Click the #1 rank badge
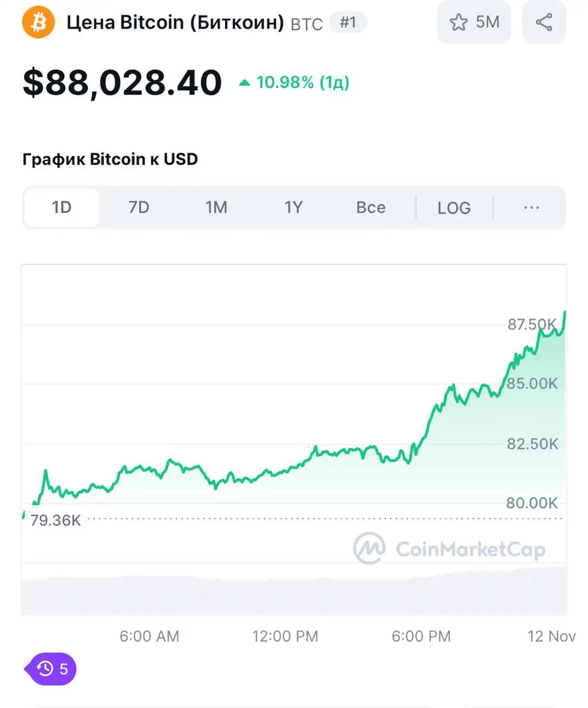The image size is (588, 708). pyautogui.click(x=348, y=23)
